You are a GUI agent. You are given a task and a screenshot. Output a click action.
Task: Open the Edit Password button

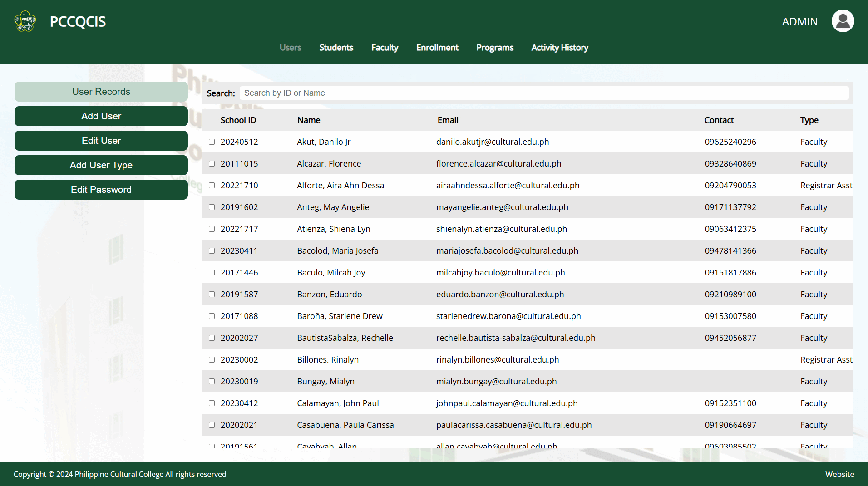pyautogui.click(x=101, y=190)
